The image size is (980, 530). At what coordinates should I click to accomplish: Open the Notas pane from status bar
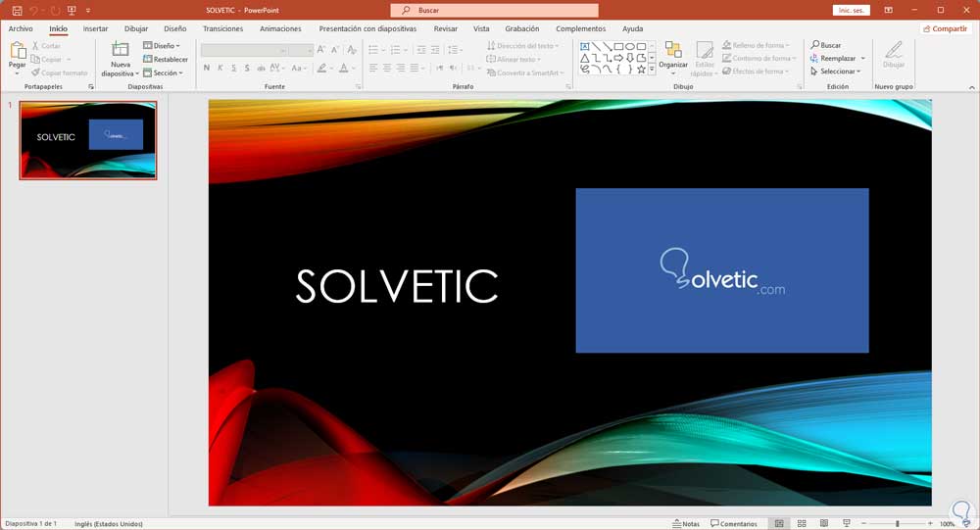coord(686,524)
